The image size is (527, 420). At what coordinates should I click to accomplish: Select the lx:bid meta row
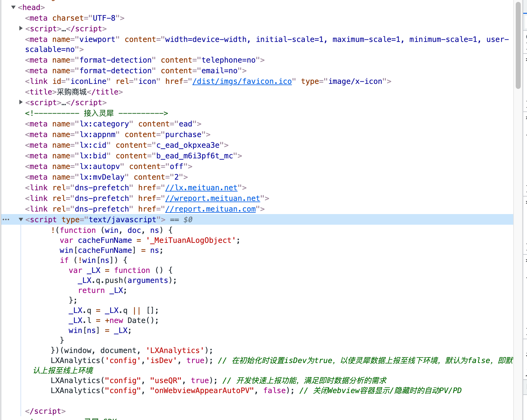pyautogui.click(x=134, y=156)
